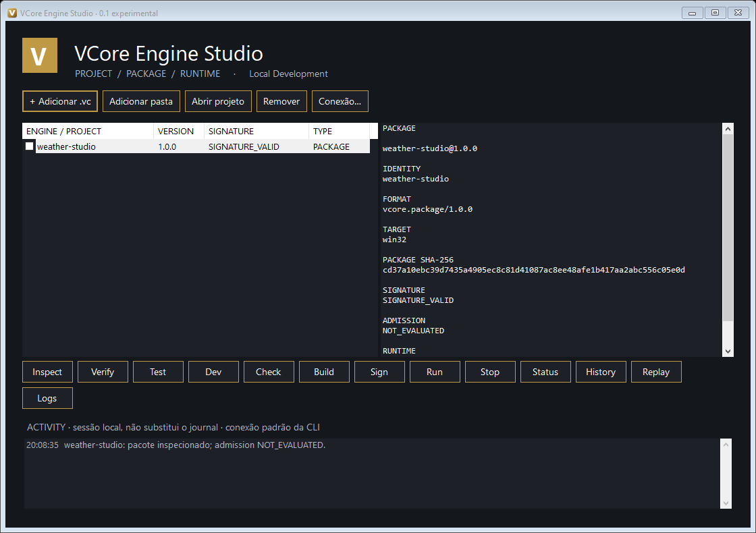756x533 pixels.
Task: Click RUNTIME breadcrumb label
Action: pyautogui.click(x=200, y=74)
